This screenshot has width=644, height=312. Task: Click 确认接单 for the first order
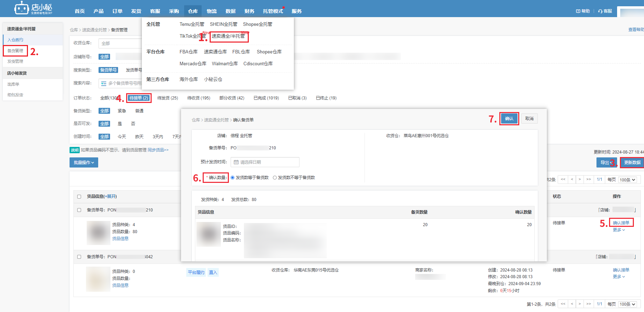pyautogui.click(x=621, y=223)
